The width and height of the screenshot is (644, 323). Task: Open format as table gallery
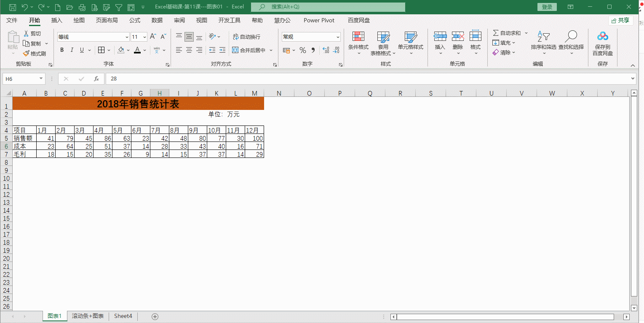[x=383, y=43]
